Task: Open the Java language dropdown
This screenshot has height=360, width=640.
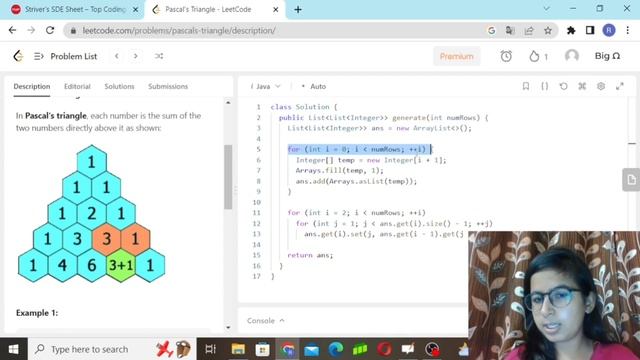Action: 266,87
